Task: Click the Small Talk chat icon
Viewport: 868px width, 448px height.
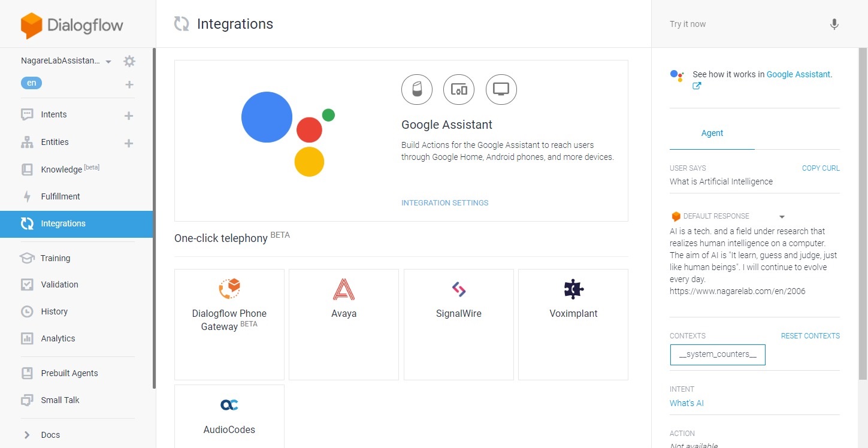Action: pyautogui.click(x=27, y=400)
